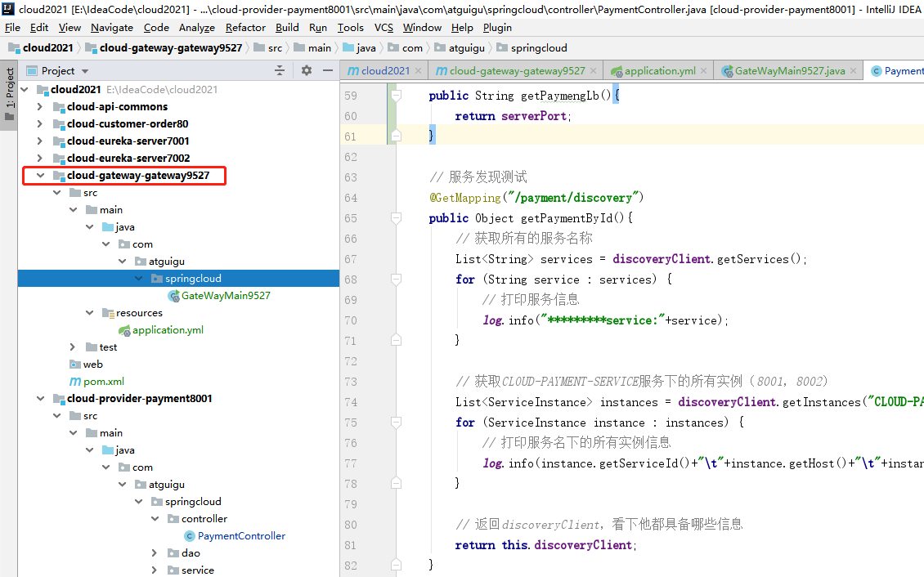Open the Code menu
The image size is (924, 577).
coord(156,28)
